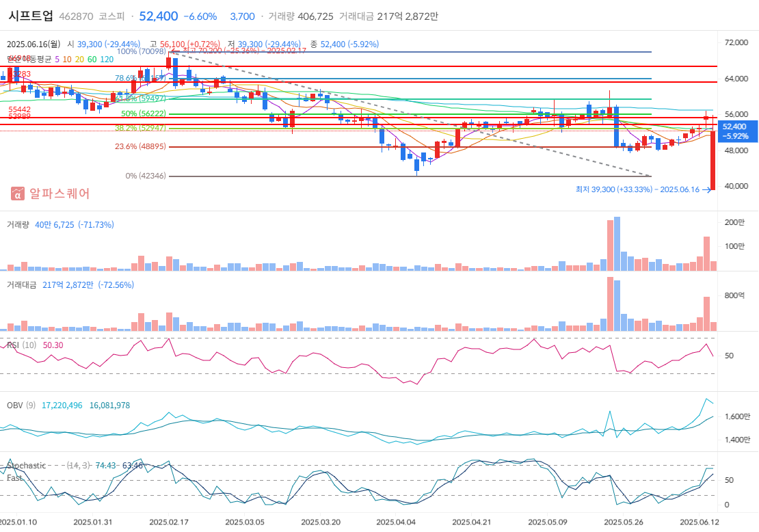Screen dimensions: 759x532
Task: Click the Fibonacci 50% (56222) label
Action: coord(144,114)
